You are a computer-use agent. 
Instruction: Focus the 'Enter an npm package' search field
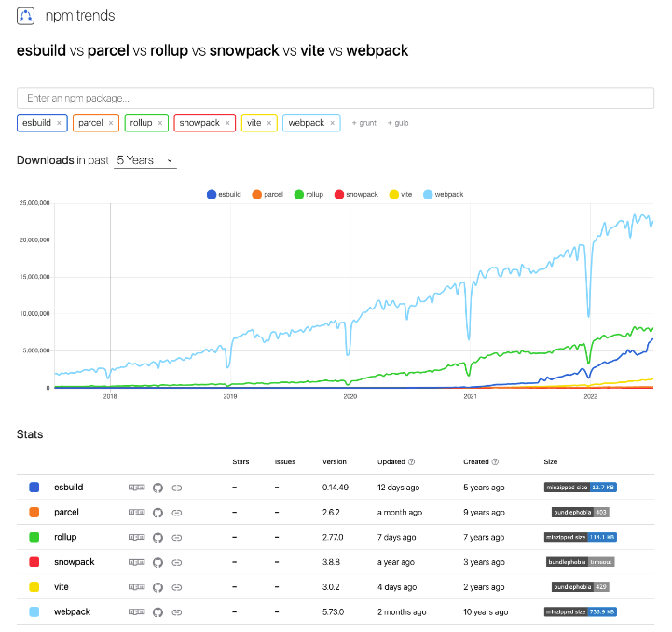pyautogui.click(x=336, y=98)
